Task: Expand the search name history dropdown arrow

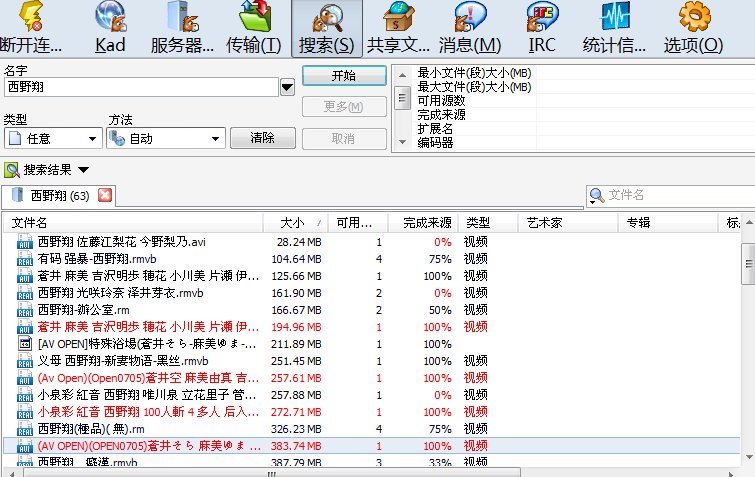Action: [287, 87]
